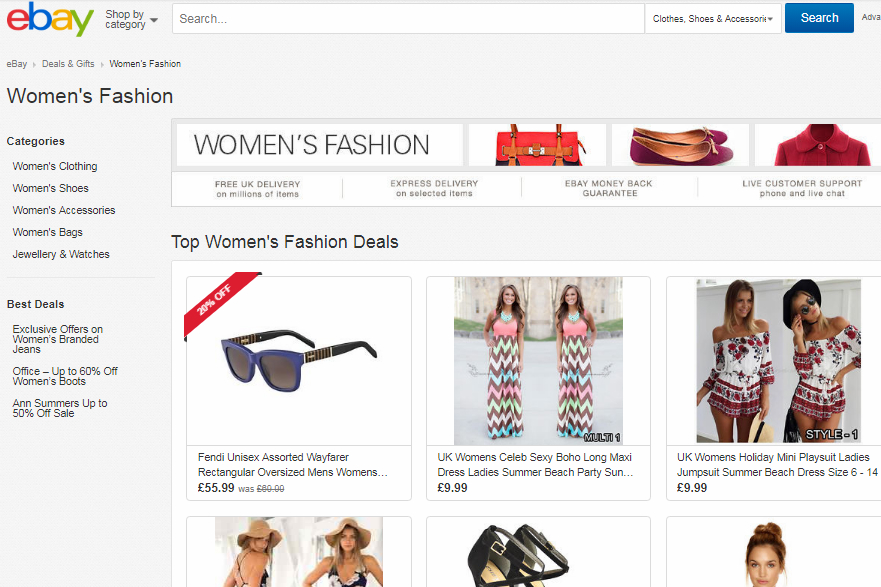Select Women's Accessories in the sidebar
This screenshot has height=587, width=881.
pos(63,209)
